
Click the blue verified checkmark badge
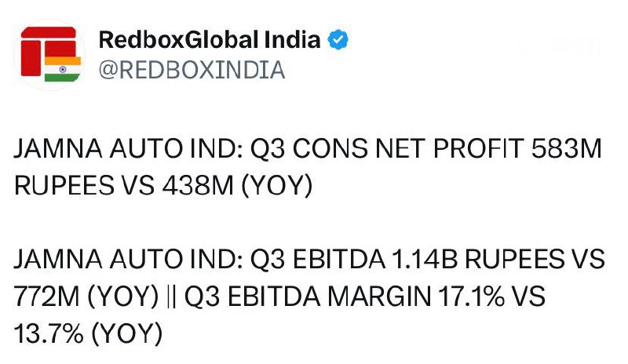tap(339, 40)
